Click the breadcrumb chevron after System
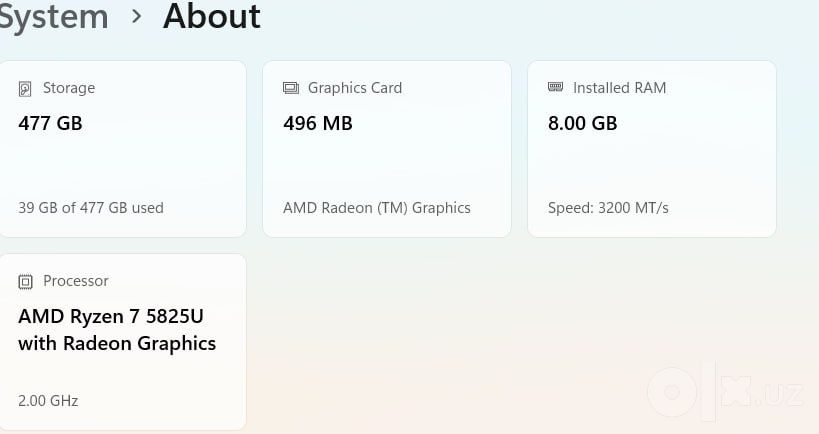The height and width of the screenshot is (434, 819). pyautogui.click(x=136, y=17)
